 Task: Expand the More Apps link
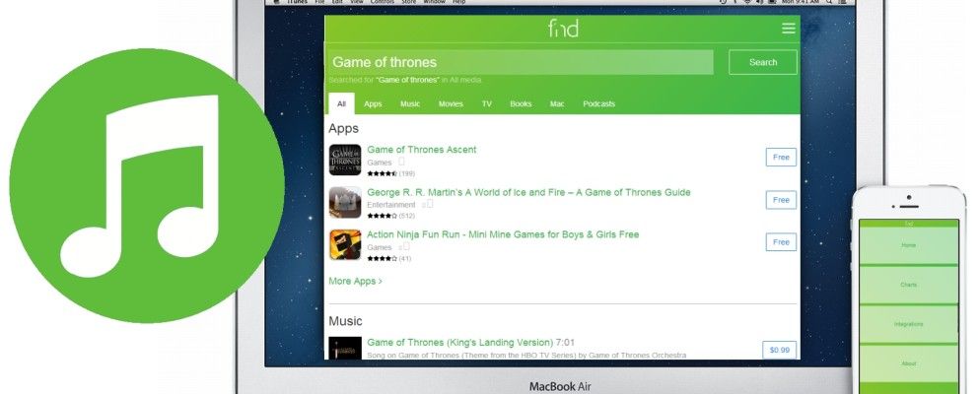pos(356,282)
